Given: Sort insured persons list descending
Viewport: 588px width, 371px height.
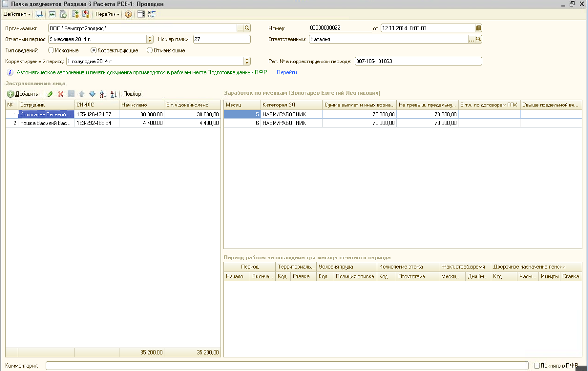Looking at the screenshot, I should point(113,94).
